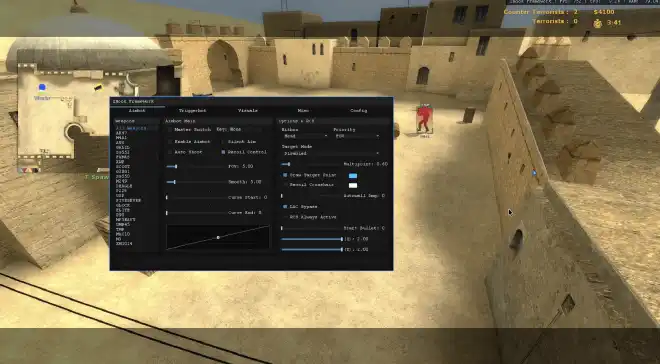Switch to the Aimbot tab
660x364 pixels.
pos(137,111)
